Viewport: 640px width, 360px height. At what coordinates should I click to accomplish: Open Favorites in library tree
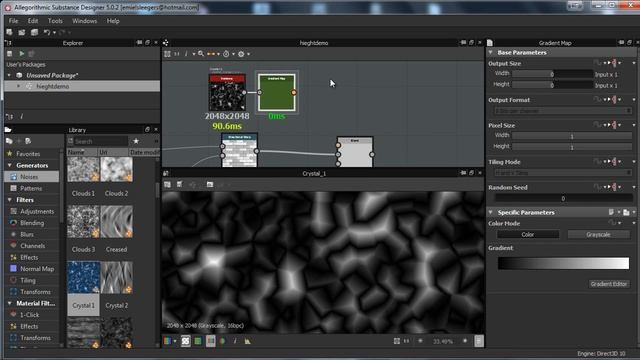tap(28, 154)
